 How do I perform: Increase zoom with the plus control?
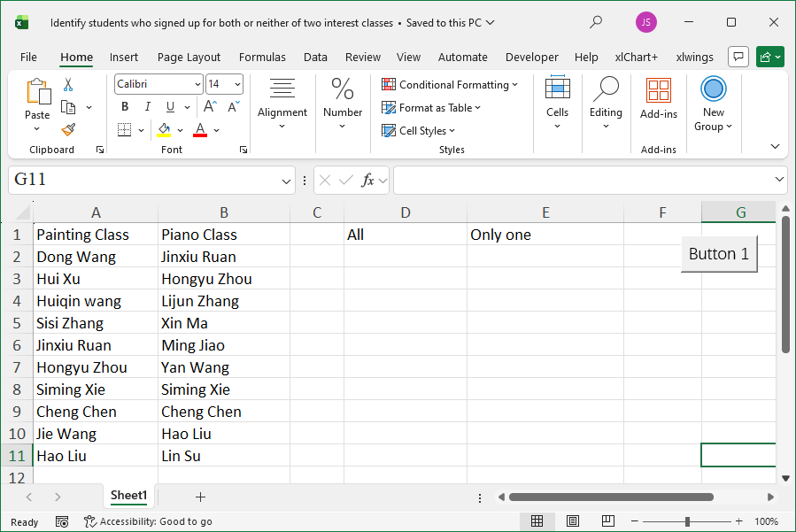[738, 521]
